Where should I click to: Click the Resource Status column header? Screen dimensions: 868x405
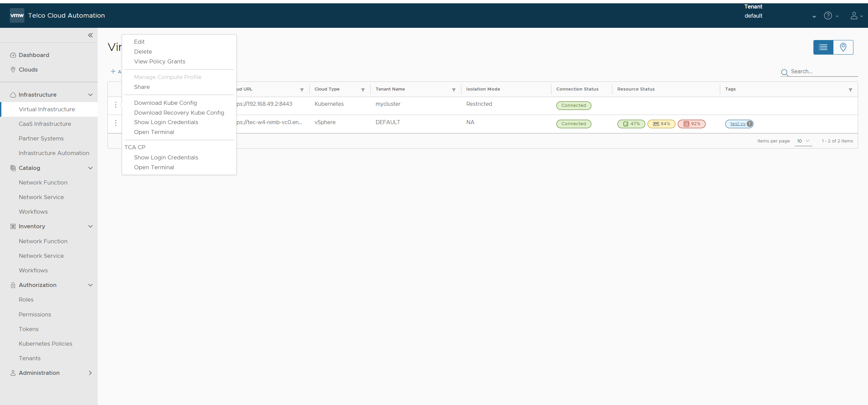coord(636,89)
